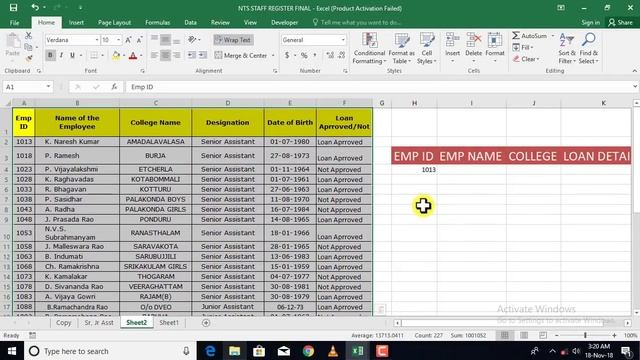Click the Save icon in the title bar
This screenshot has width=640, height=360.
[13, 8]
